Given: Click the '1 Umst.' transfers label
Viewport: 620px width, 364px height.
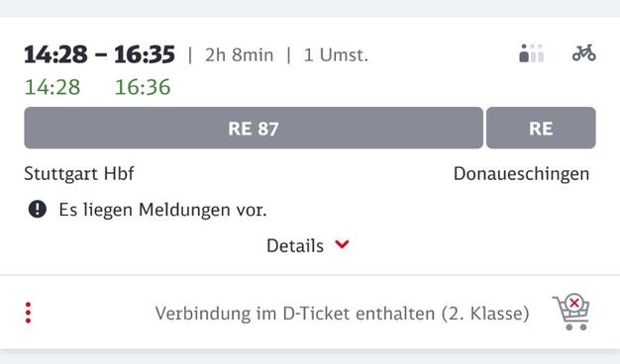Looking at the screenshot, I should [336, 54].
